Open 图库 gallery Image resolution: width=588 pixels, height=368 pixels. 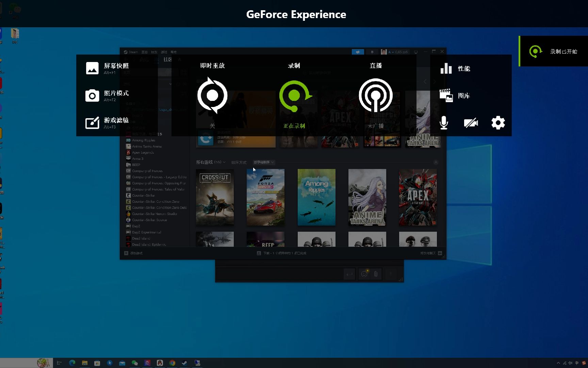coord(455,96)
